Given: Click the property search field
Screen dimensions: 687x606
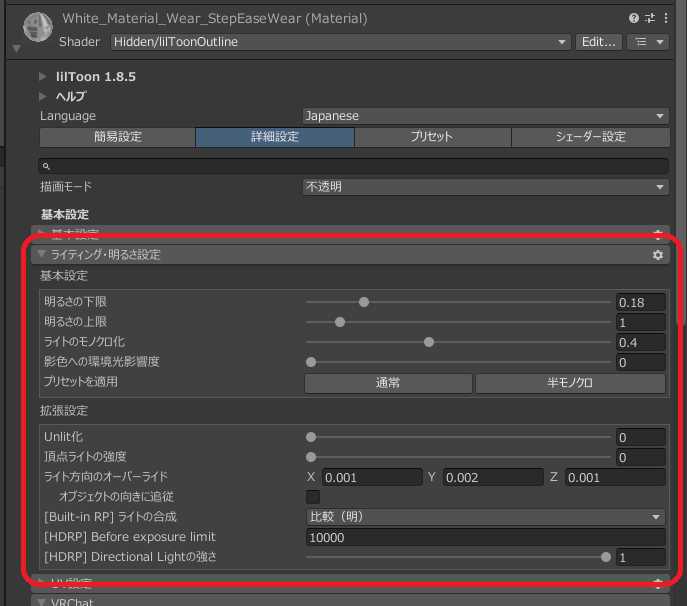Looking at the screenshot, I should tap(354, 166).
